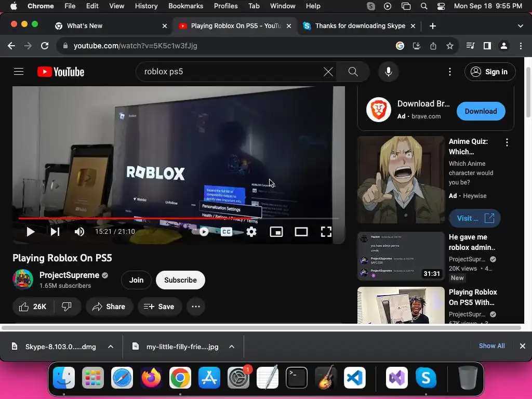Bookmark this page with the star icon
Image resolution: width=532 pixels, height=399 pixels.
coord(450,46)
